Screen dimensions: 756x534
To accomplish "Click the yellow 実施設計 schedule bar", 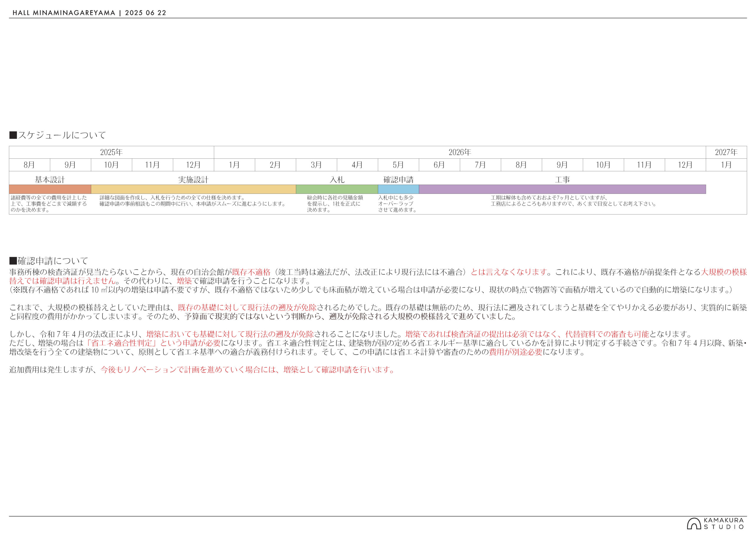I will [193, 189].
